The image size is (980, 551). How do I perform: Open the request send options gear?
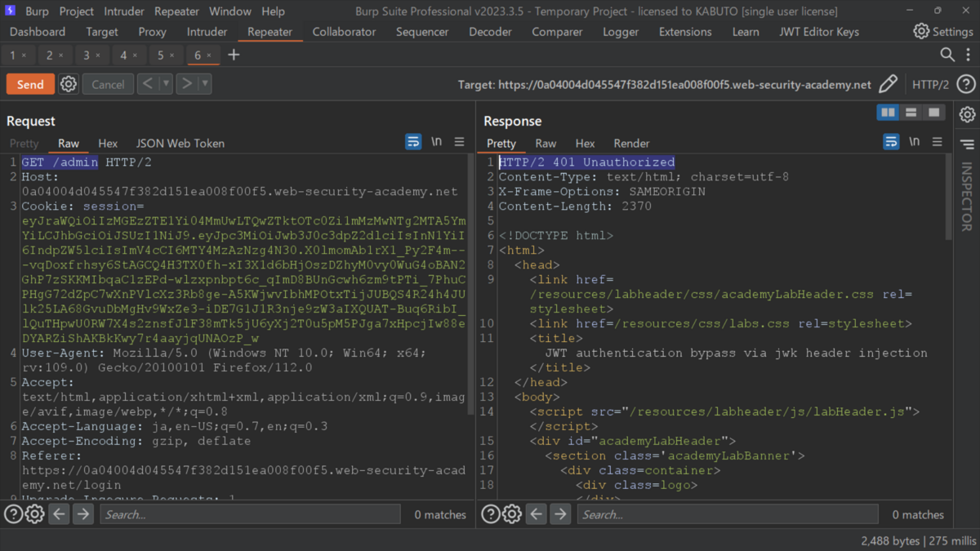pyautogui.click(x=69, y=84)
